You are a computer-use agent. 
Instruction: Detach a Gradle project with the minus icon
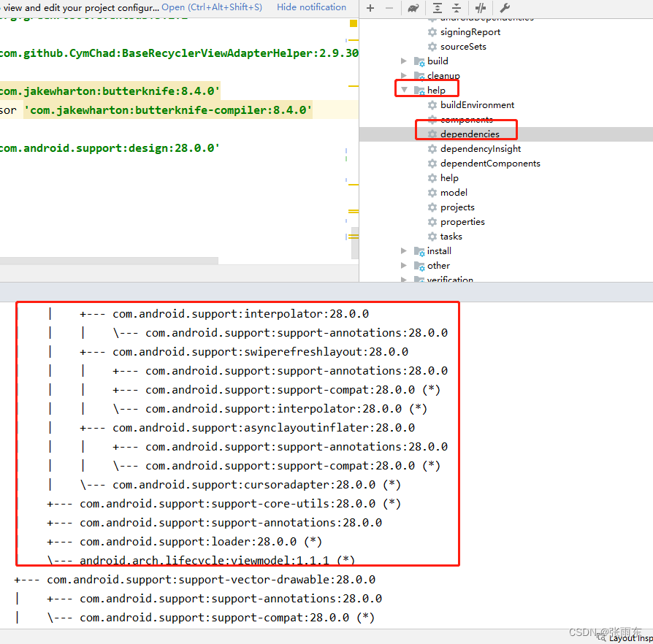click(389, 8)
